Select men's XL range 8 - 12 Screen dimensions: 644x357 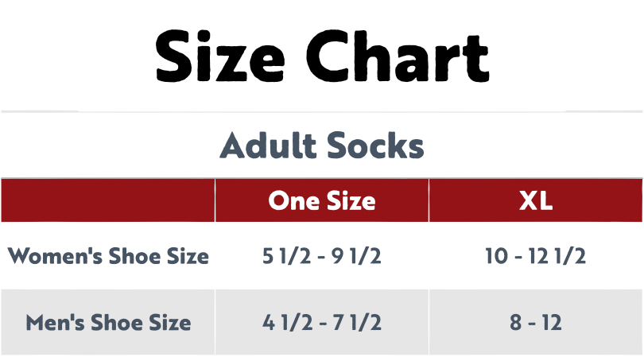pos(535,322)
